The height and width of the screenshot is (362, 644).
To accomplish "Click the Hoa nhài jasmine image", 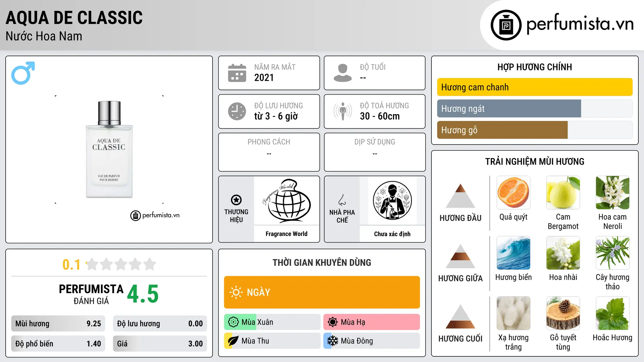I will pyautogui.click(x=563, y=253).
